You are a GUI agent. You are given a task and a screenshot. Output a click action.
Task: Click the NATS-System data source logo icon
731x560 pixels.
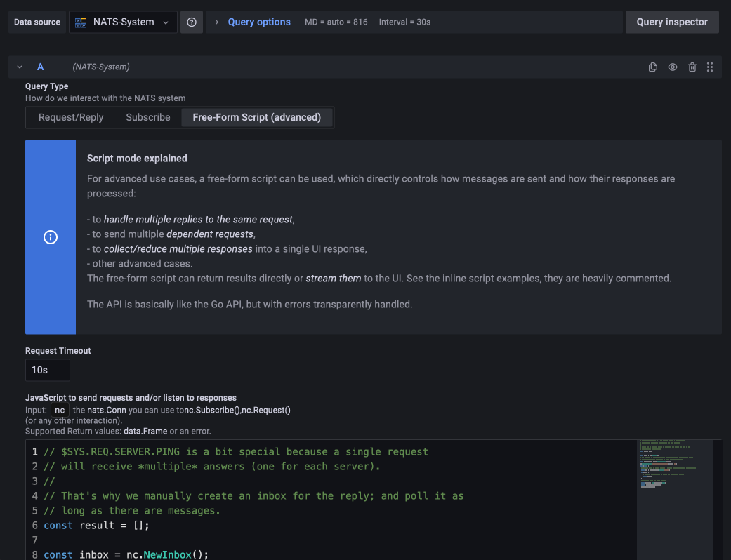(x=81, y=22)
